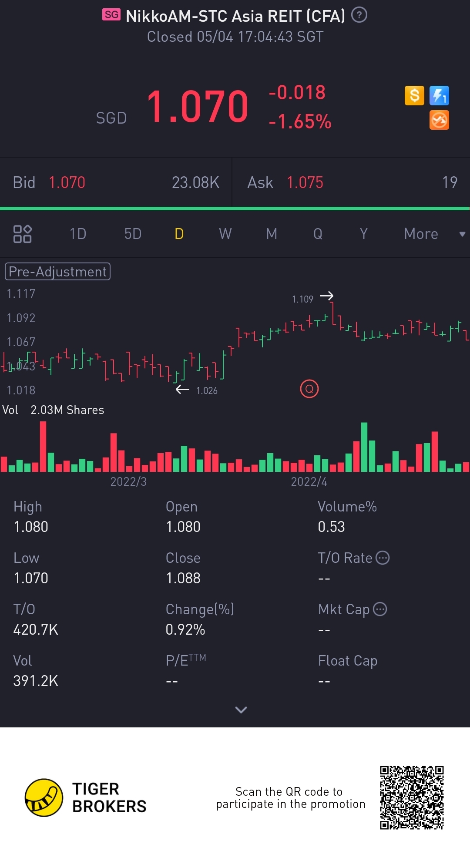Select the daily D chart tab
The width and height of the screenshot is (470, 868).
coord(179,234)
